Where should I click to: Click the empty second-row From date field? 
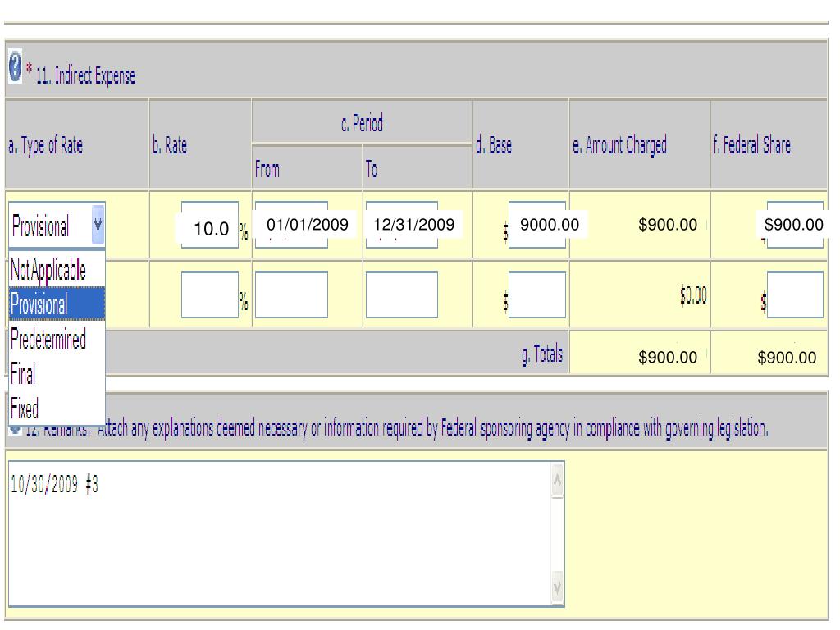[291, 294]
